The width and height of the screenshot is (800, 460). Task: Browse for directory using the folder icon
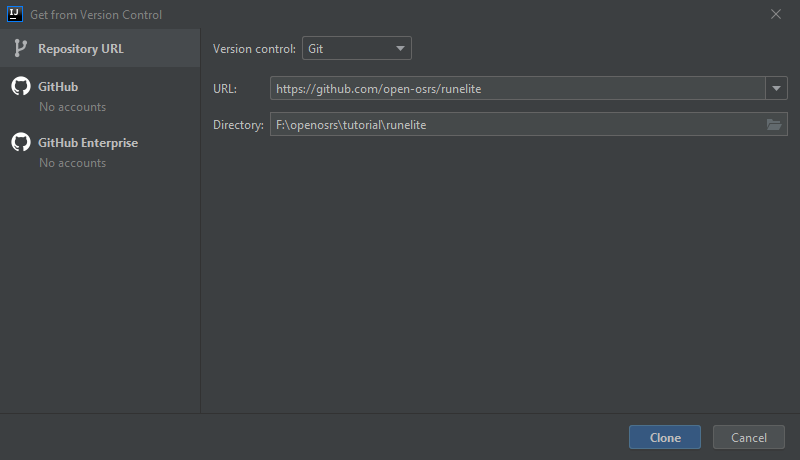click(x=774, y=125)
